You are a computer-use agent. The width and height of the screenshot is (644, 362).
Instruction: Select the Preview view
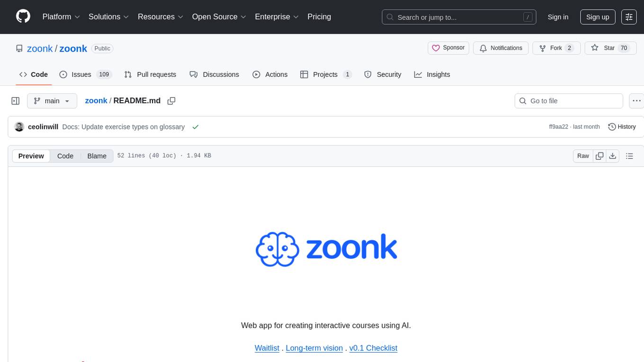click(x=31, y=156)
